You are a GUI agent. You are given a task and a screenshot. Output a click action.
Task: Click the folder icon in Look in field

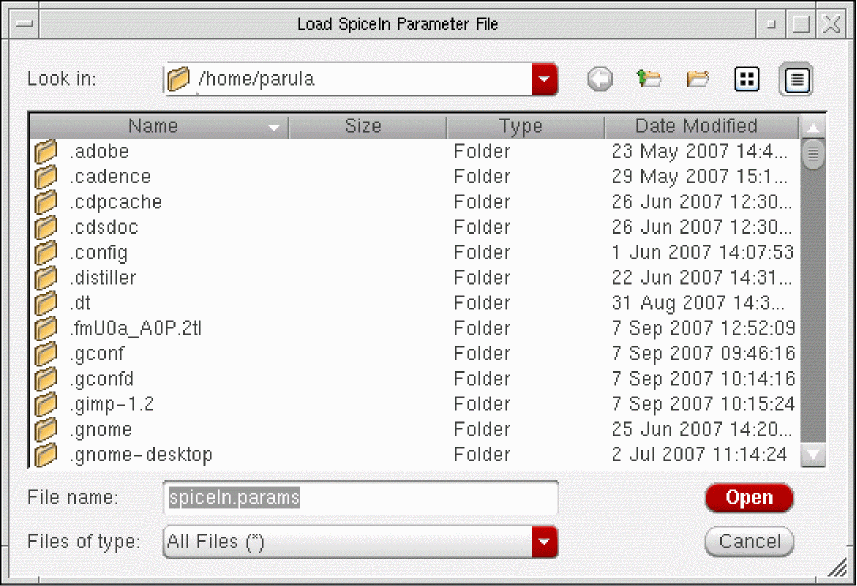point(179,79)
